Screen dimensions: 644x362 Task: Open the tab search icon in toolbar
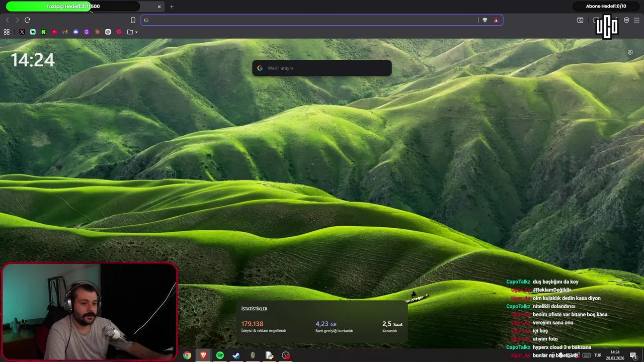coord(580,20)
